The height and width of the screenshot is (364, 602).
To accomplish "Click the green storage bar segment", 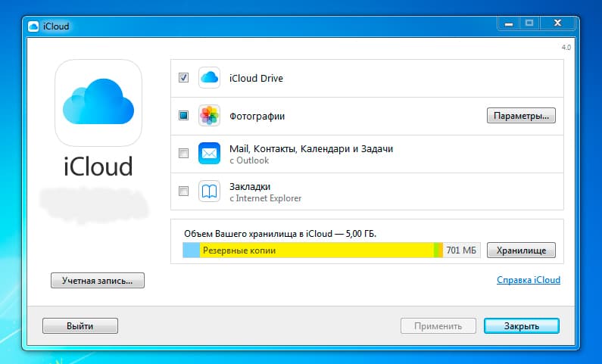I will tap(436, 250).
